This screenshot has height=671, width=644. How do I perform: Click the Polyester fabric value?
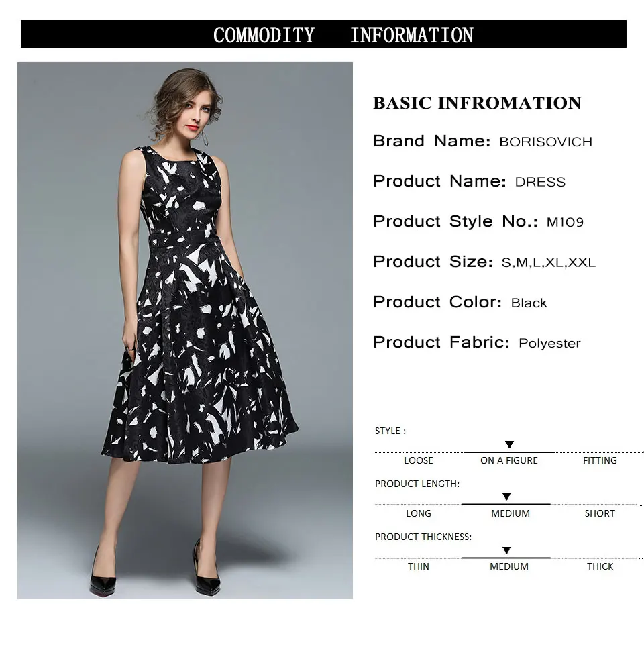pos(549,343)
